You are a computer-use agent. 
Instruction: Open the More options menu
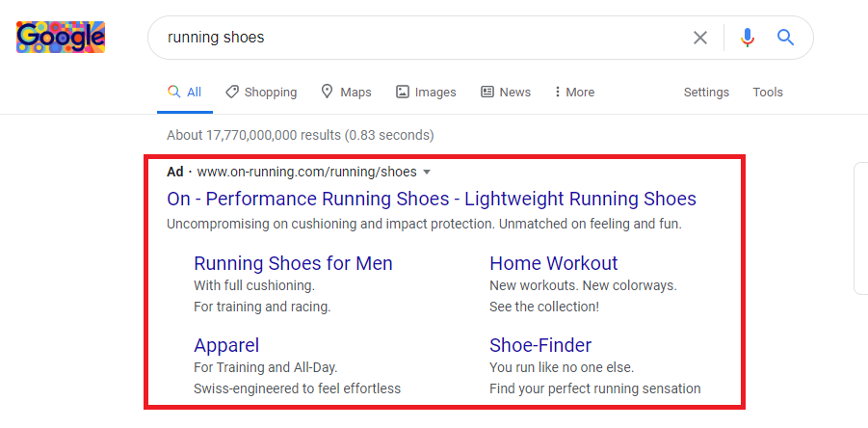[574, 92]
